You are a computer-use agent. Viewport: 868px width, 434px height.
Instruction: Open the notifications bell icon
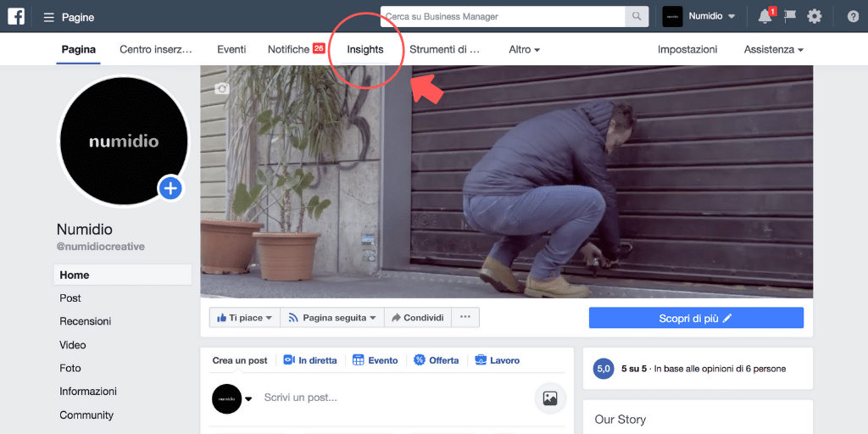[765, 17]
